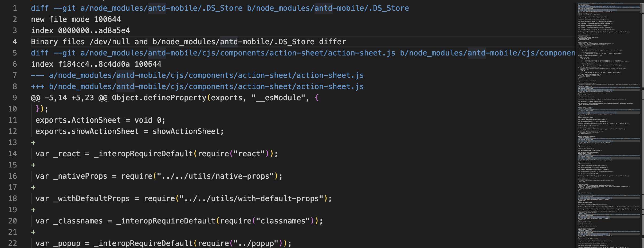Place cursor on exports.ActionSheet line
The image size is (644, 248).
click(x=99, y=120)
